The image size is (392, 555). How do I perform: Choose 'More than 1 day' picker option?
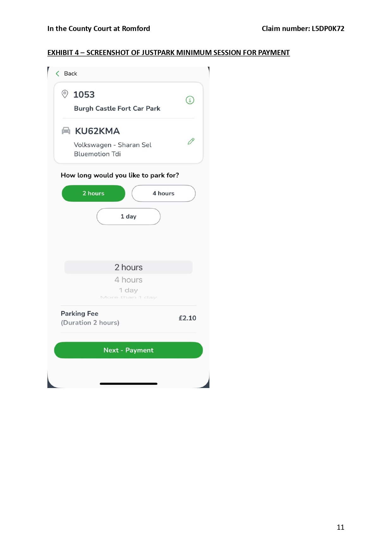pyautogui.click(x=129, y=297)
